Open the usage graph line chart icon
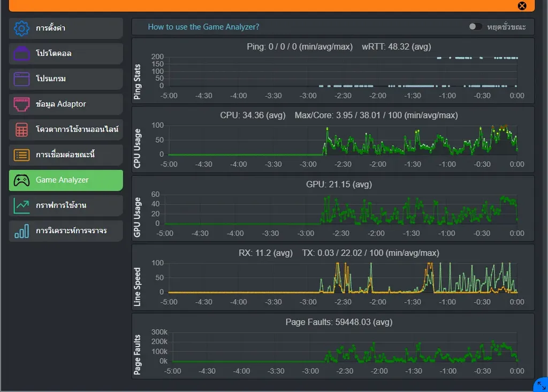This screenshot has width=548, height=392. click(x=21, y=205)
